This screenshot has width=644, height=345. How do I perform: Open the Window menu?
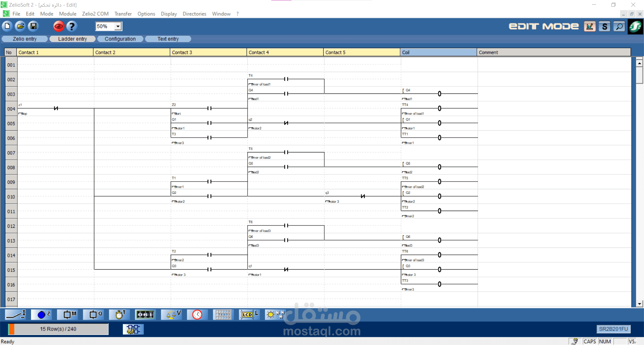point(221,14)
